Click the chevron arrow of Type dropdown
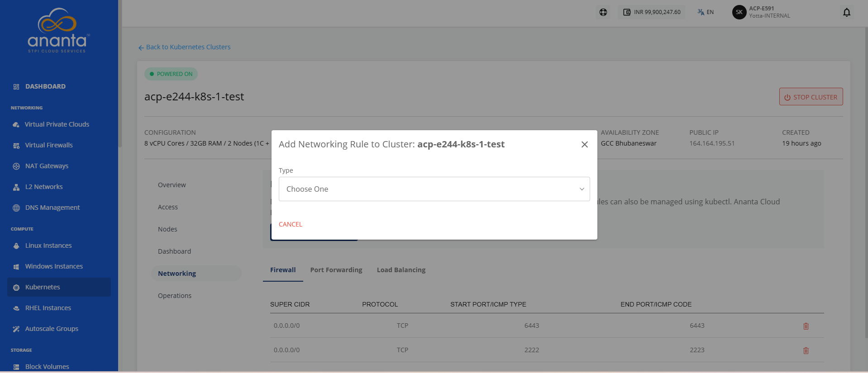 tap(582, 189)
